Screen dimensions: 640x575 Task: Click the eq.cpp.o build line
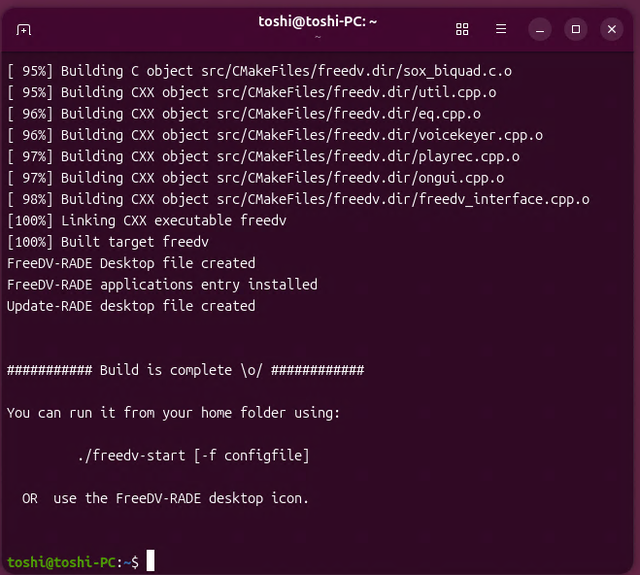coord(244,114)
